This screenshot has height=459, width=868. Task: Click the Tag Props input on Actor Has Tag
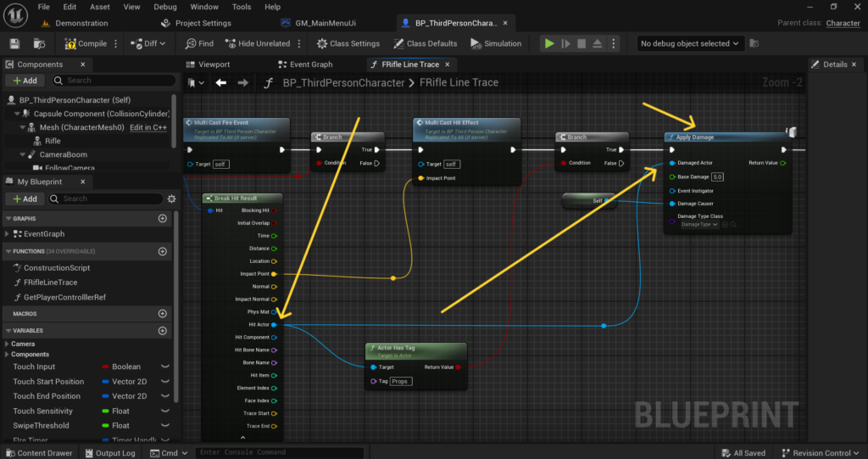401,382
